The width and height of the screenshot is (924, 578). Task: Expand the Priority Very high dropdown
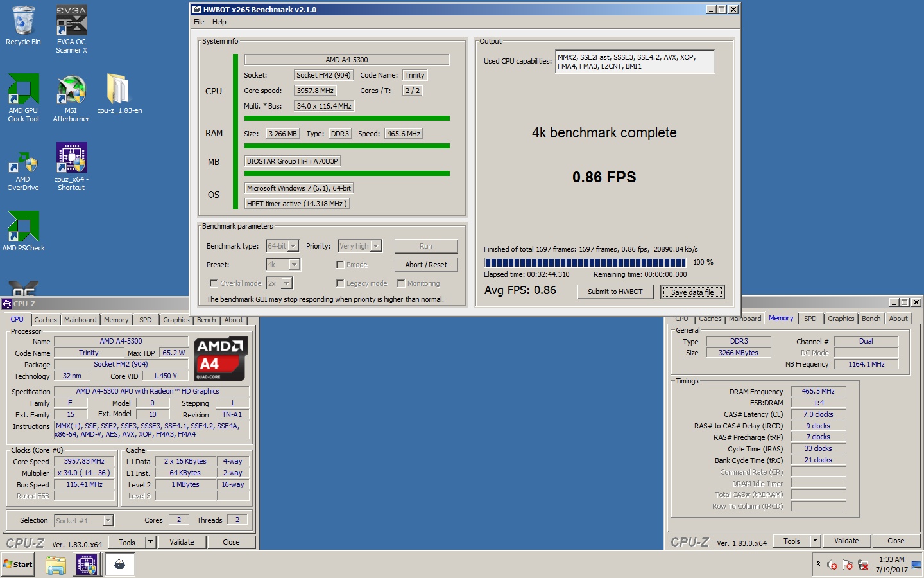pos(360,246)
